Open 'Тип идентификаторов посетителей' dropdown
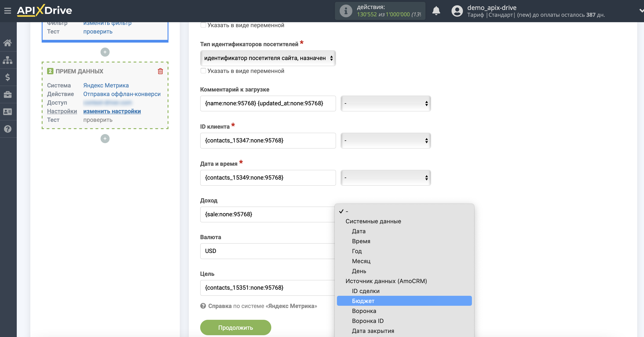Image resolution: width=644 pixels, height=337 pixels. tap(268, 58)
